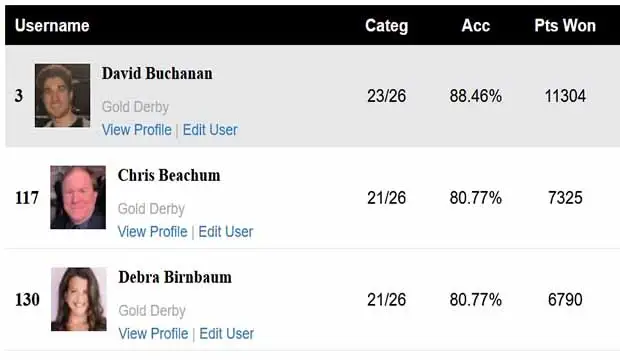Viewport: 620px width, 360px height.
Task: Click Edit User for Debra Birnbaum
Action: coord(227,333)
